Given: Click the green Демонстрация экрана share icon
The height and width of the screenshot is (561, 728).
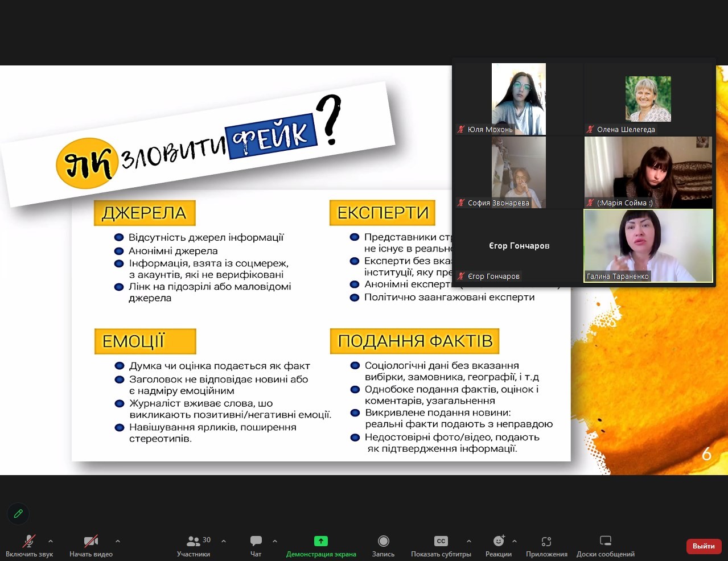Looking at the screenshot, I should tap(321, 541).
